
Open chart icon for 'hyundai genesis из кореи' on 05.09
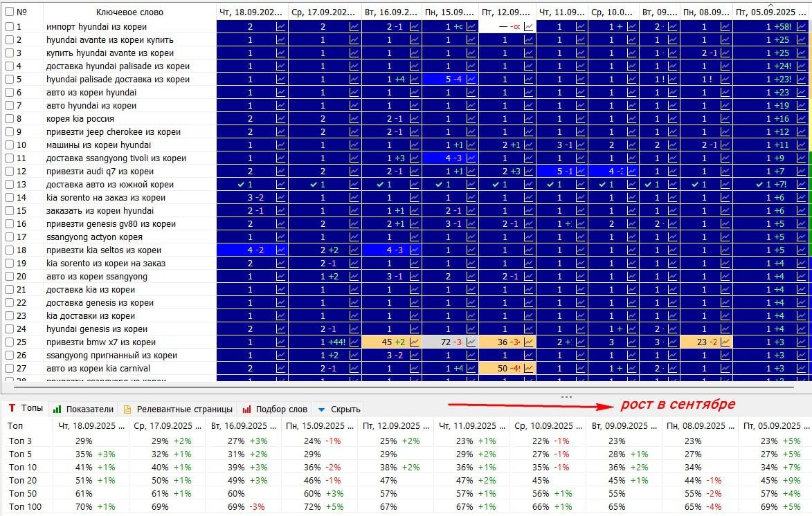[801, 329]
